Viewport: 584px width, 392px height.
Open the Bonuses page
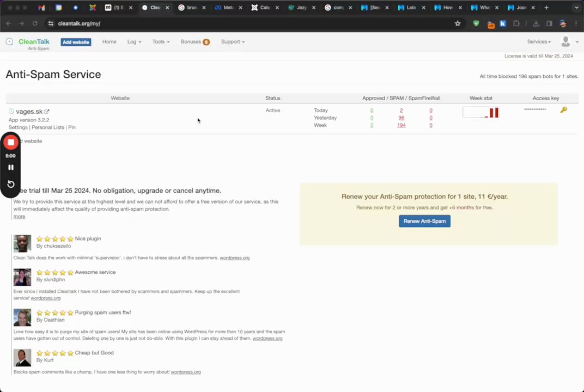point(191,42)
